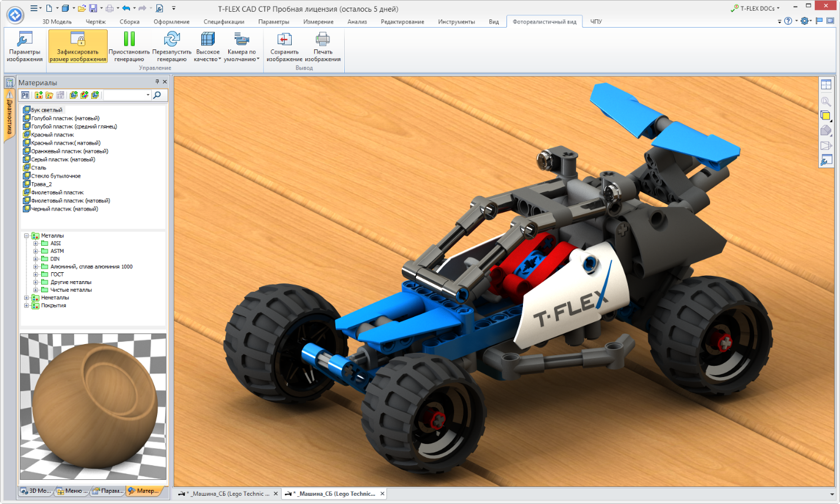Viewport: 840px width, 504px height.
Task: Select the Голубой пластик (средний глянец) material
Action: (70, 126)
